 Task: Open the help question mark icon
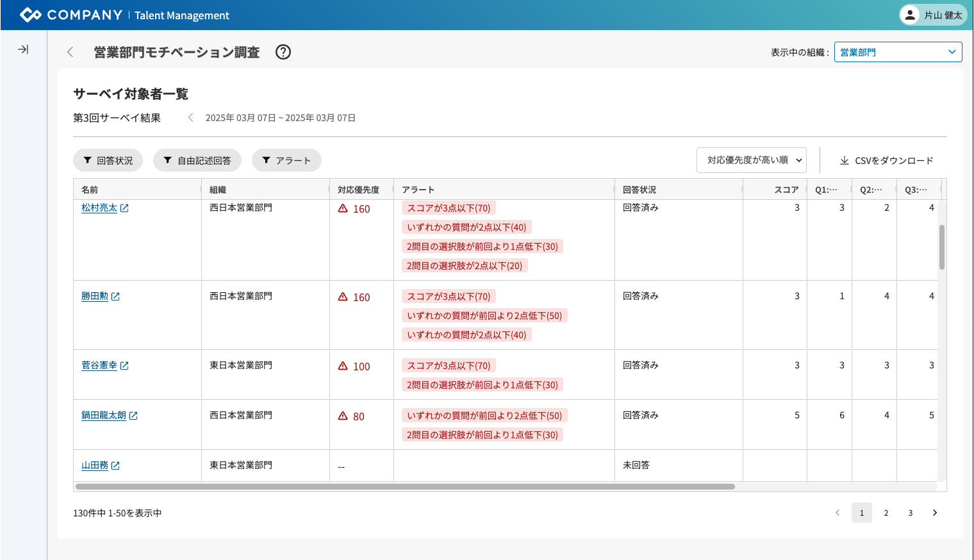click(x=283, y=52)
